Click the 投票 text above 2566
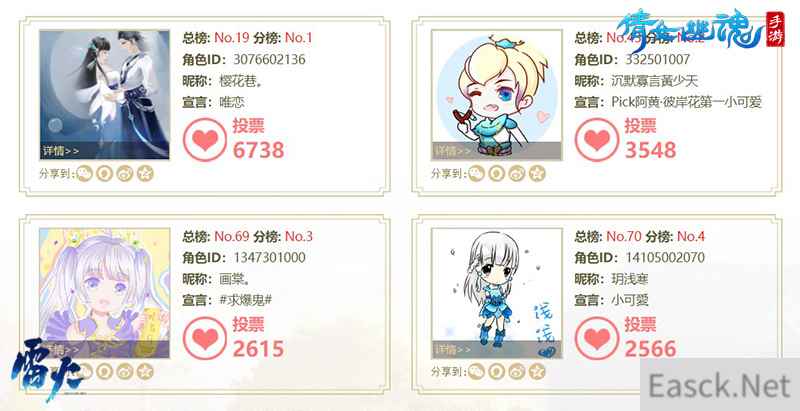 click(640, 324)
